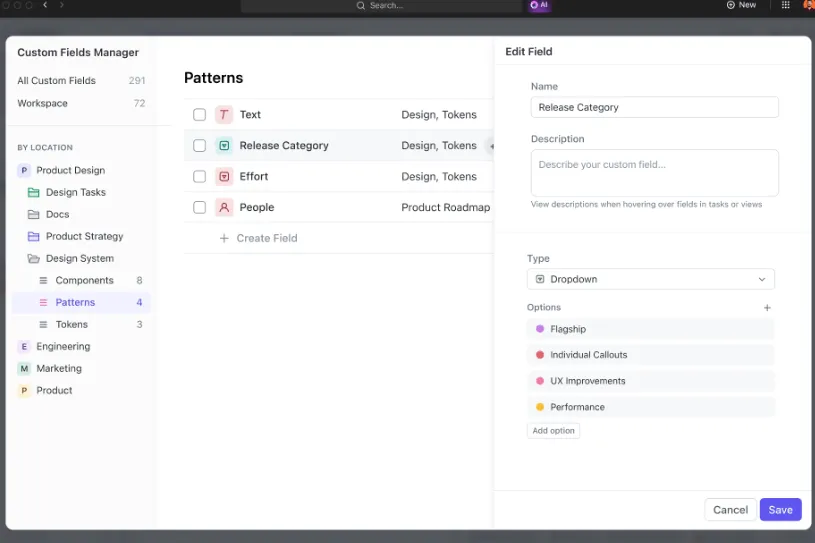Check the Effort field checkbox
The image size is (815, 543).
click(200, 176)
